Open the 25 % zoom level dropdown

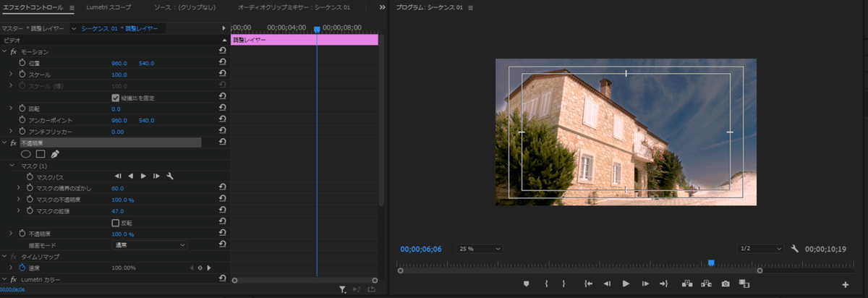pyautogui.click(x=479, y=249)
